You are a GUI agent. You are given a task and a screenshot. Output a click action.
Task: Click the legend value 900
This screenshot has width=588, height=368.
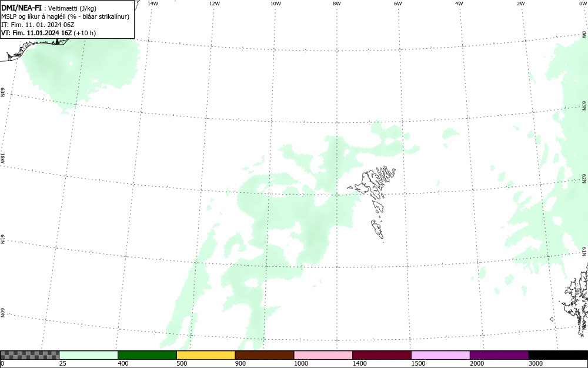pyautogui.click(x=240, y=363)
